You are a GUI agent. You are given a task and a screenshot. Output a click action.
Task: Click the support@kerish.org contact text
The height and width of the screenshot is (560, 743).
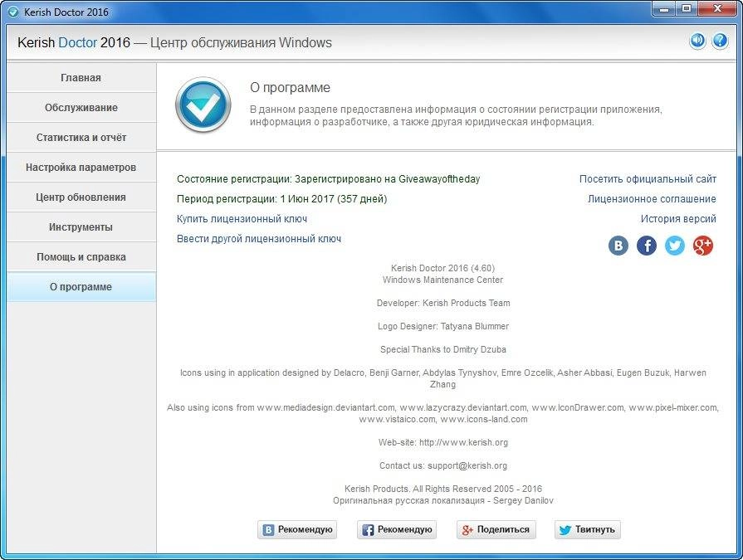[x=467, y=465]
